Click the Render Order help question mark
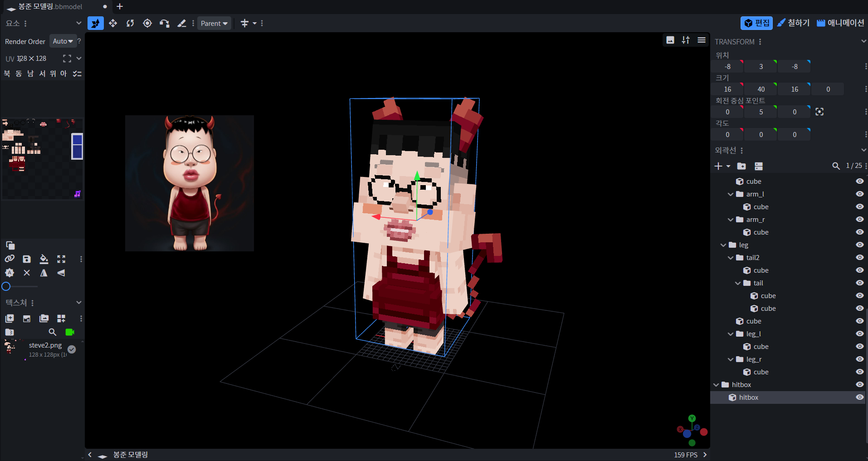This screenshot has height=461, width=868. pos(79,41)
